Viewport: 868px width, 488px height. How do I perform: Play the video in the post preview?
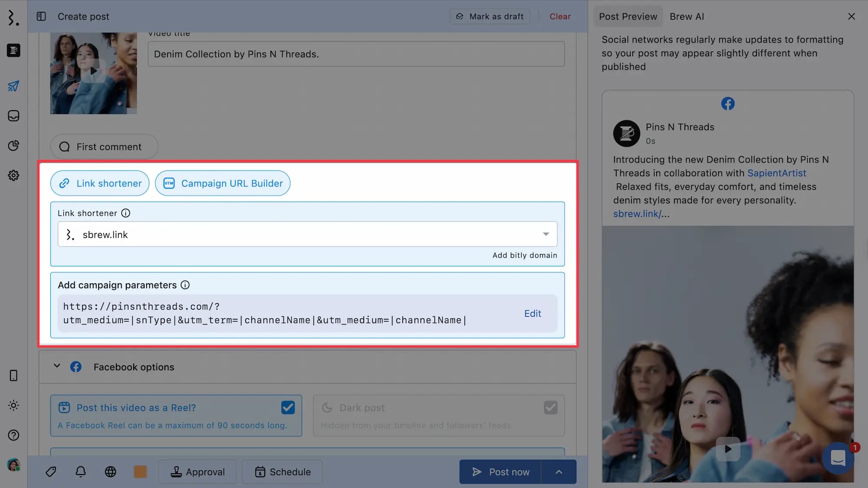point(728,449)
